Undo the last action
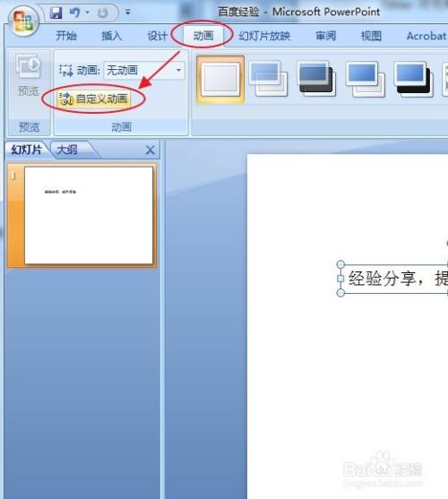The width and height of the screenshot is (448, 499). (74, 13)
